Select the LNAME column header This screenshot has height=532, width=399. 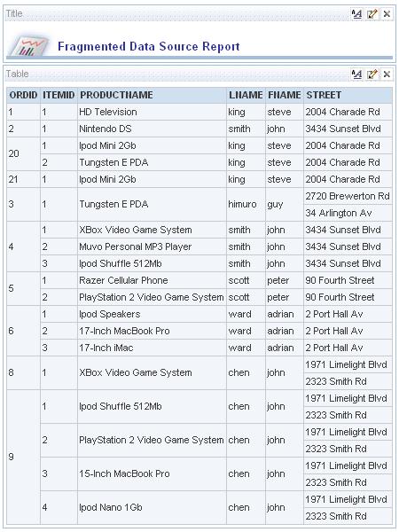246,95
